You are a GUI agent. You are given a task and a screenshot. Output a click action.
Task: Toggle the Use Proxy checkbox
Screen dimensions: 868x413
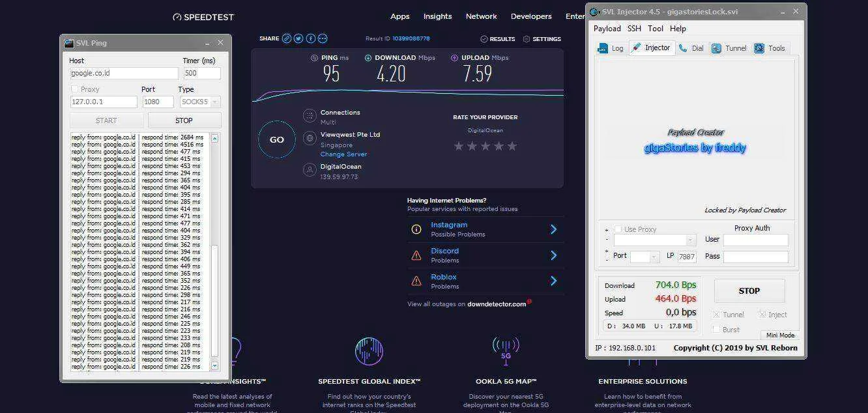click(x=618, y=229)
